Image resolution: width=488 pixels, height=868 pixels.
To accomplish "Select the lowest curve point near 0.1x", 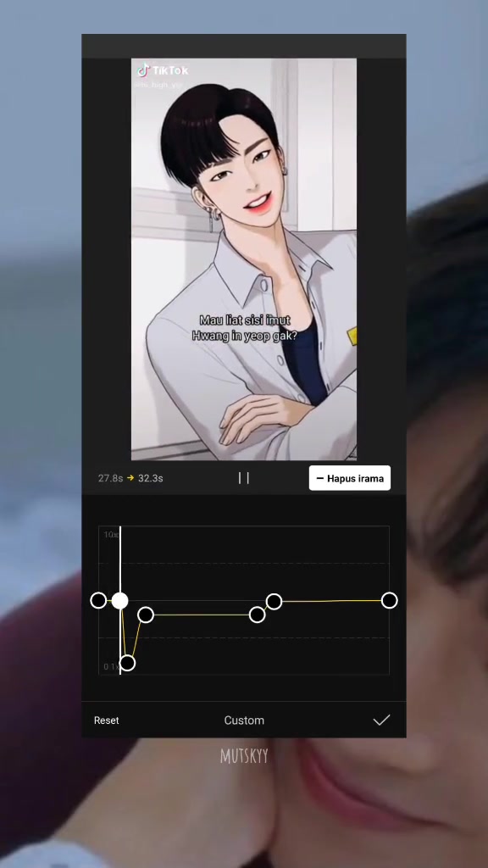I will [127, 663].
